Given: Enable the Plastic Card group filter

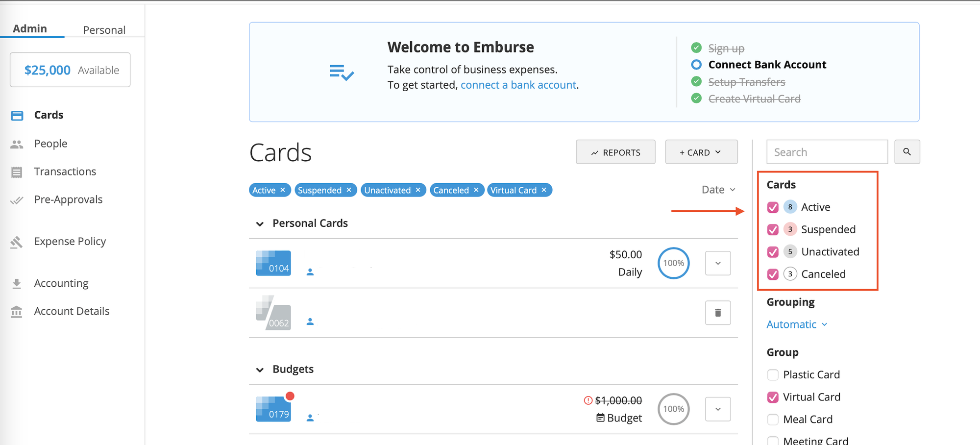Looking at the screenshot, I should click(772, 374).
